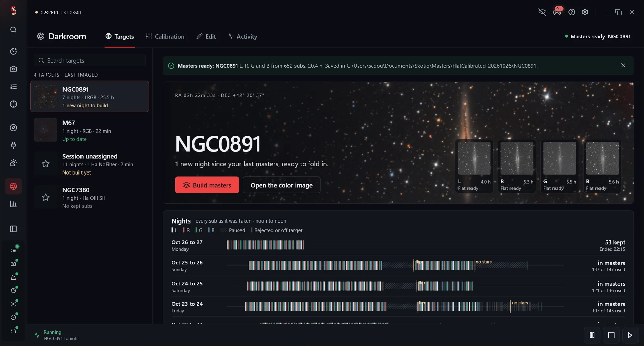Image resolution: width=644 pixels, height=346 pixels.
Task: Open the settings gear icon
Action: click(585, 12)
